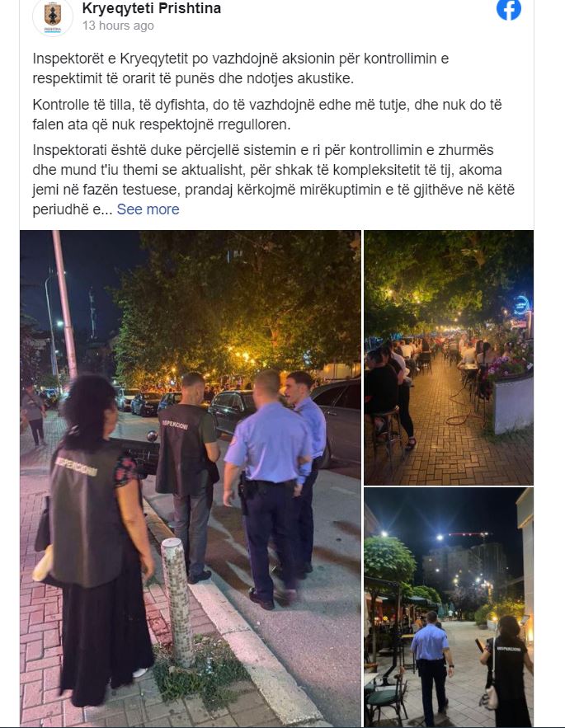Open the photo of officer walking past cafes

click(449, 608)
